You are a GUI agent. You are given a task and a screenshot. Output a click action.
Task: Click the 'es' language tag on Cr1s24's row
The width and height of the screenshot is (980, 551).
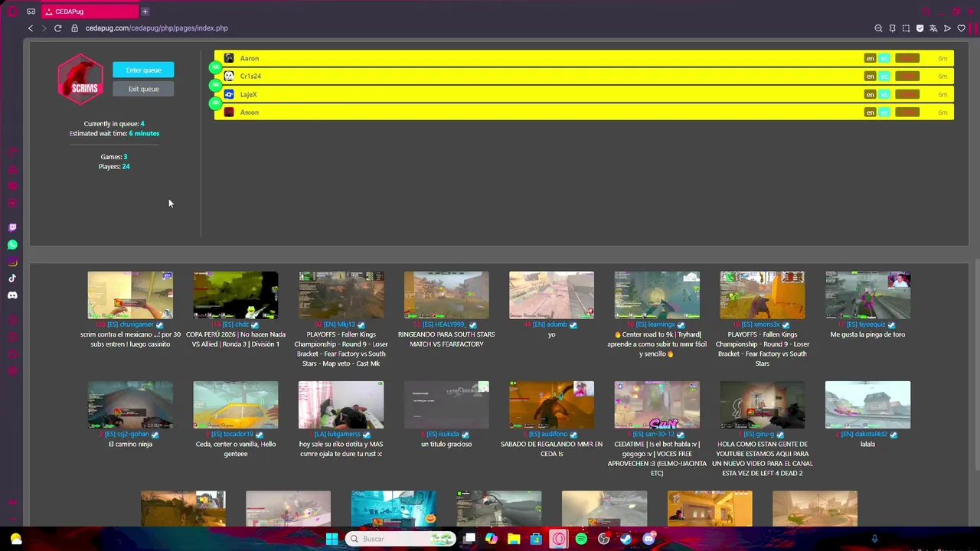(884, 76)
